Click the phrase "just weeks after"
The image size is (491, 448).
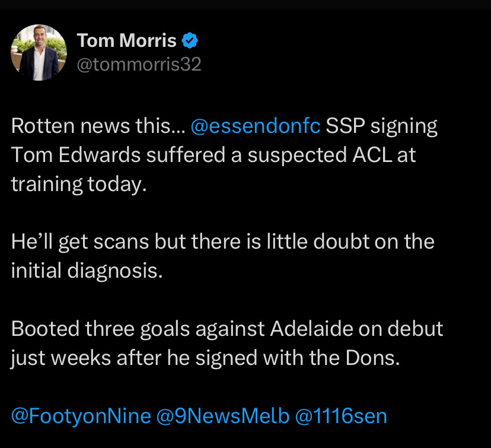(86, 358)
